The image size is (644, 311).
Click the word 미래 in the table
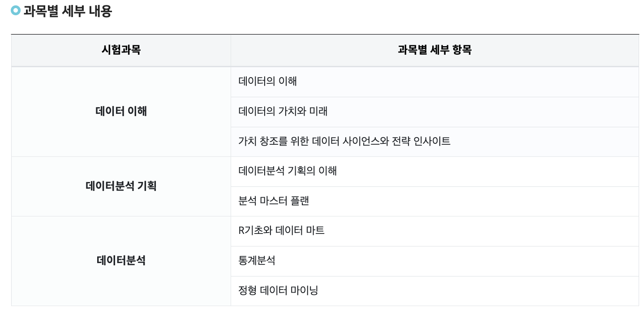point(318,111)
